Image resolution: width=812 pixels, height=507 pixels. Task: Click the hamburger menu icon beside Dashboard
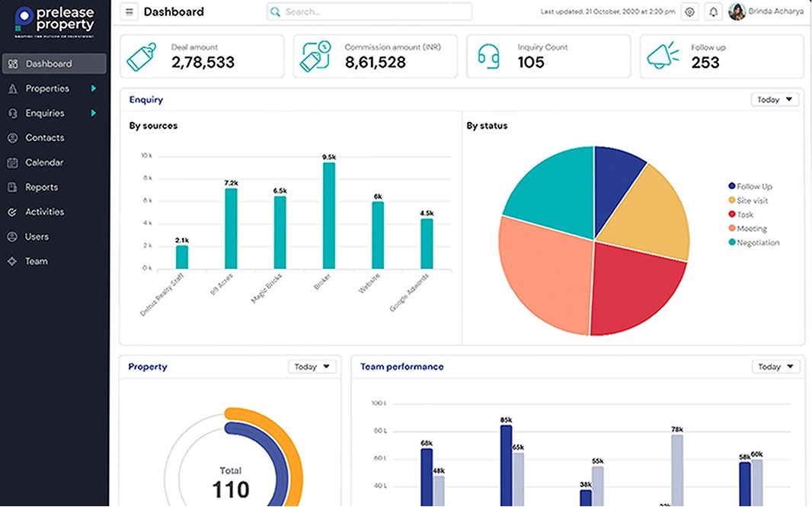(129, 12)
